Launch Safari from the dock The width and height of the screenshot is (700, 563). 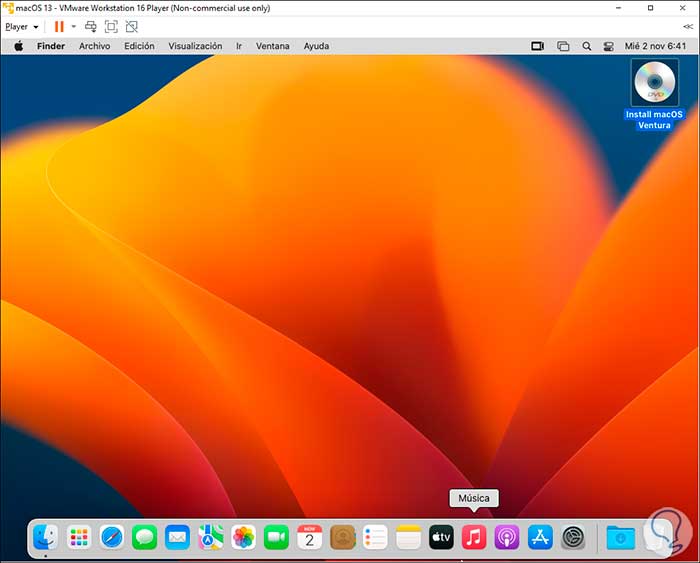point(112,537)
